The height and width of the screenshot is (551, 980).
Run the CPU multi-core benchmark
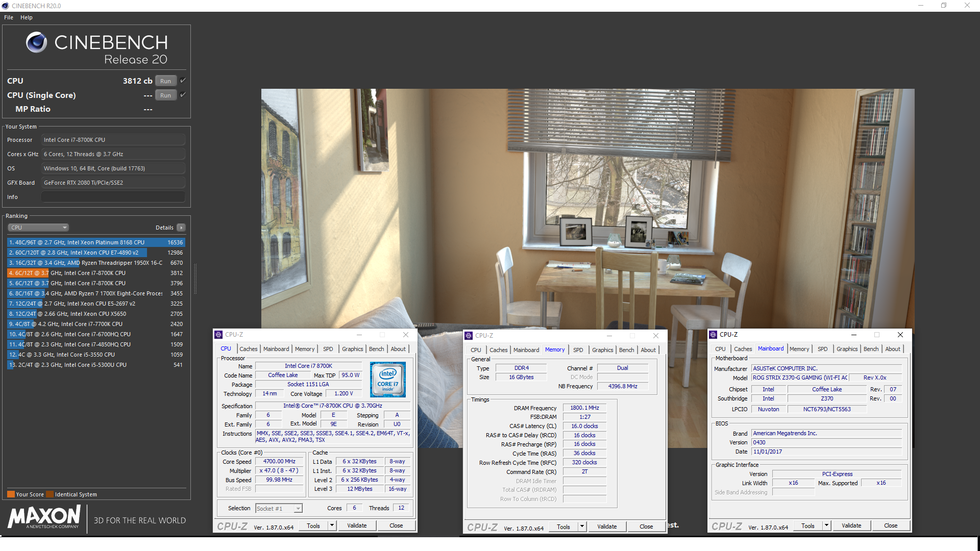(165, 81)
